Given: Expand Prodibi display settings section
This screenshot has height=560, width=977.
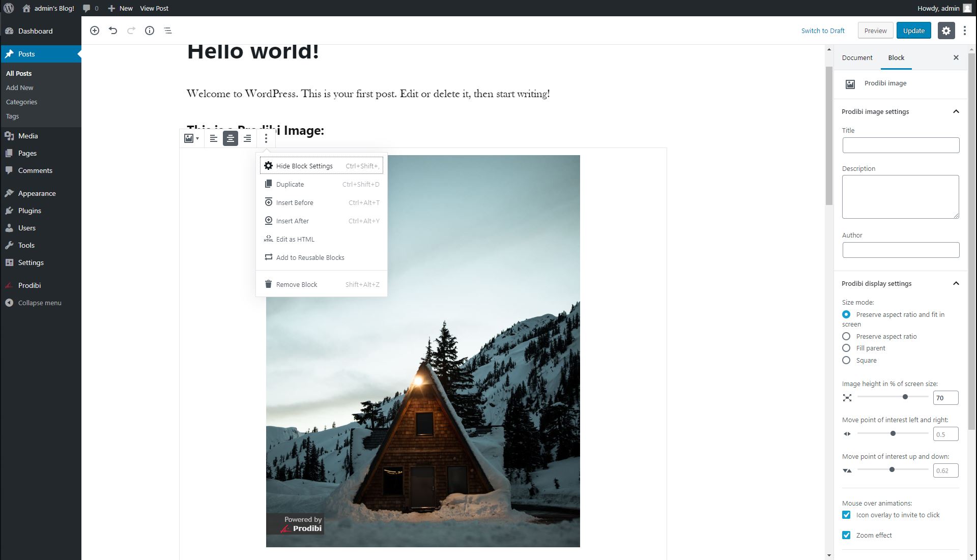Looking at the screenshot, I should coord(956,283).
